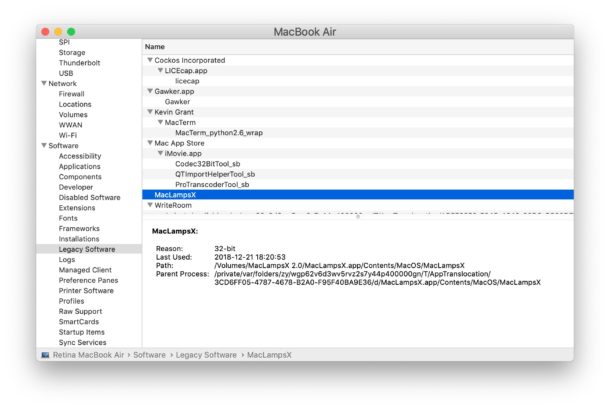Open SmartCards in the sidebar
Viewport: 610px width, 409px height.
point(79,322)
